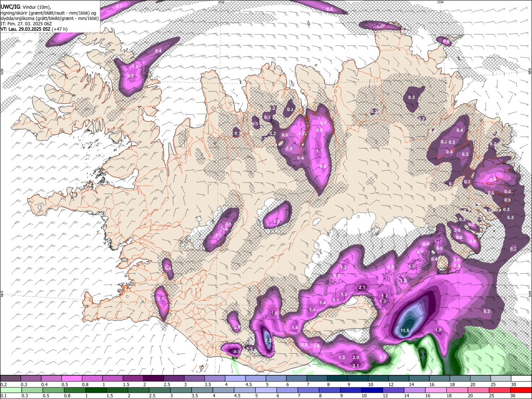
Task: Pick the bright red rain-scale swatch labelled 30
Action: [x=521, y=390]
